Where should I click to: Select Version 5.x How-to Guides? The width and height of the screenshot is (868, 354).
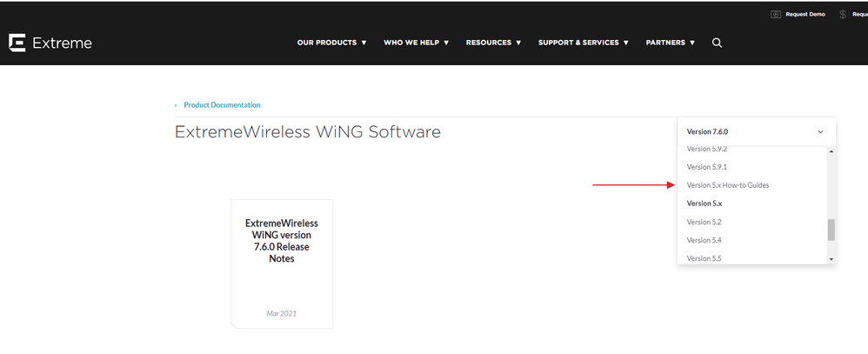tap(727, 185)
